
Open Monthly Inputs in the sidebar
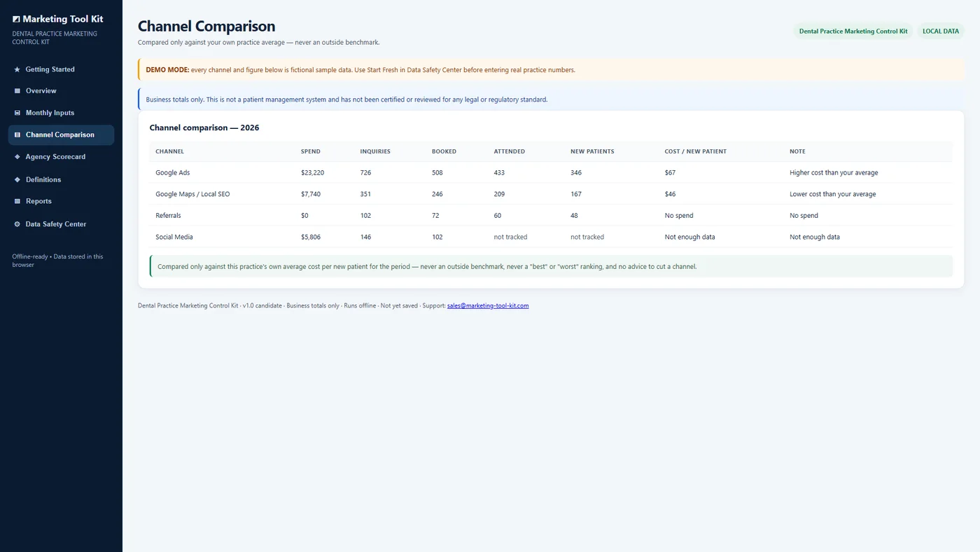[61, 113]
